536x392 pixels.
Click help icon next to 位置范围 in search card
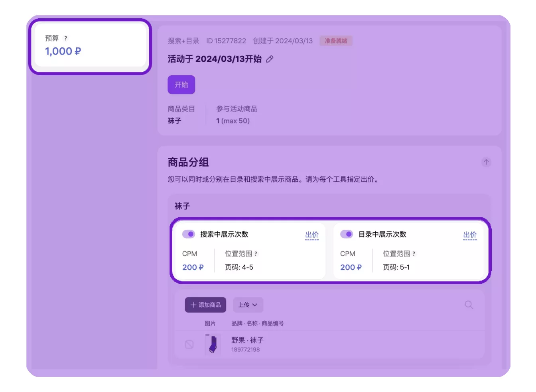[256, 254]
